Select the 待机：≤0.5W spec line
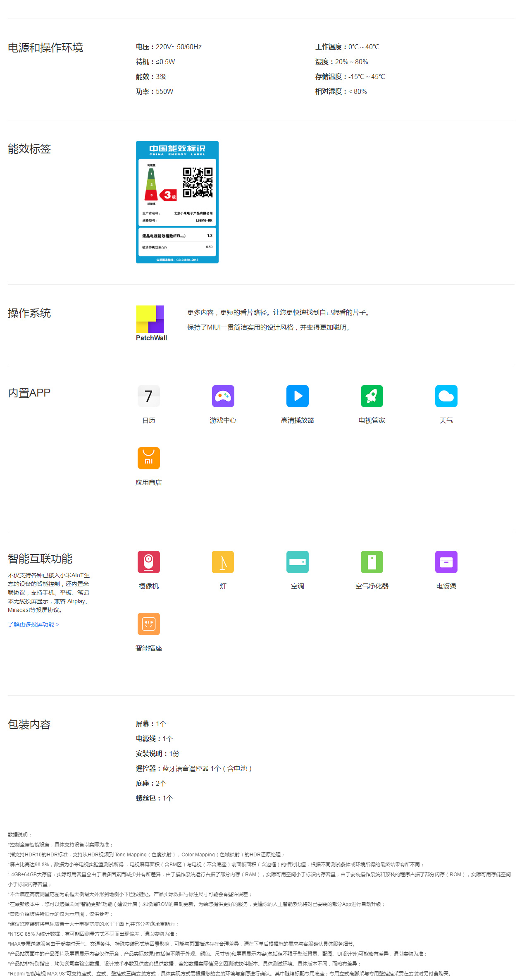 click(x=155, y=62)
